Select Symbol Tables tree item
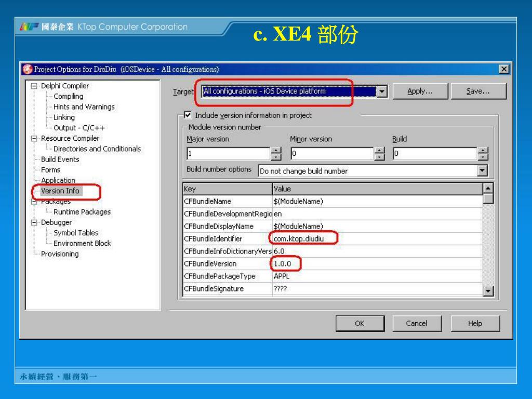532x399 pixels. click(x=76, y=233)
